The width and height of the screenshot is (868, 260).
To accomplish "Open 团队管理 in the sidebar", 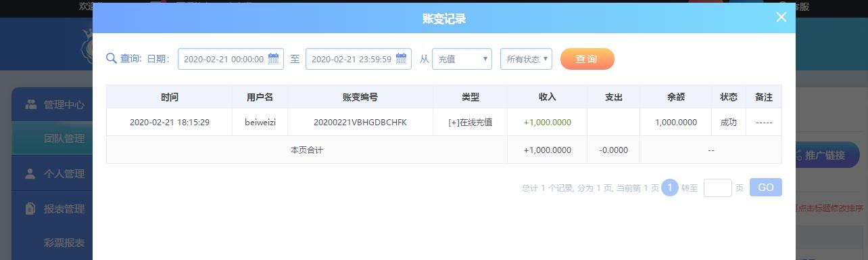I will (64, 139).
